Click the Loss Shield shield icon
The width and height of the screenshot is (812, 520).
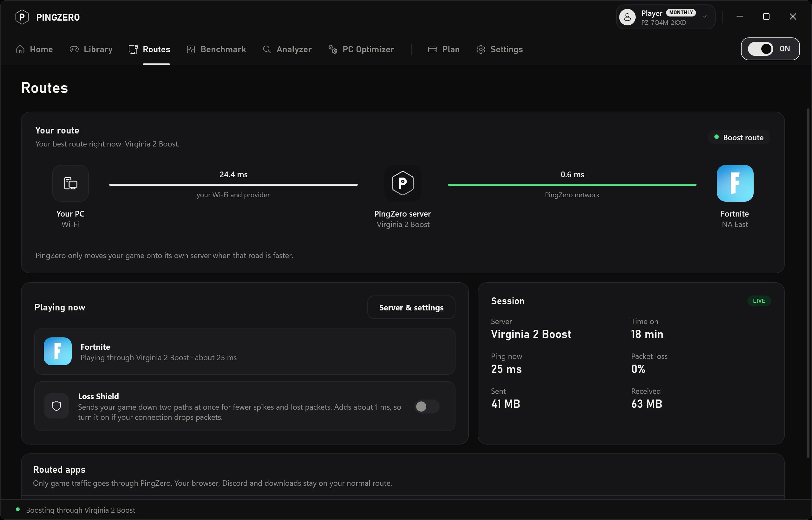[56, 406]
